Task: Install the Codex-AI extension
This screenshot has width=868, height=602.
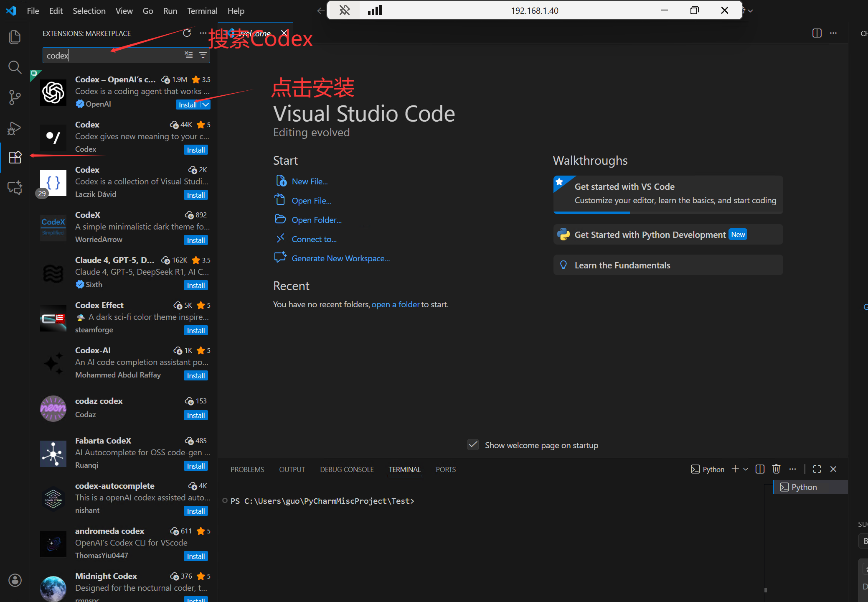Action: tap(195, 375)
